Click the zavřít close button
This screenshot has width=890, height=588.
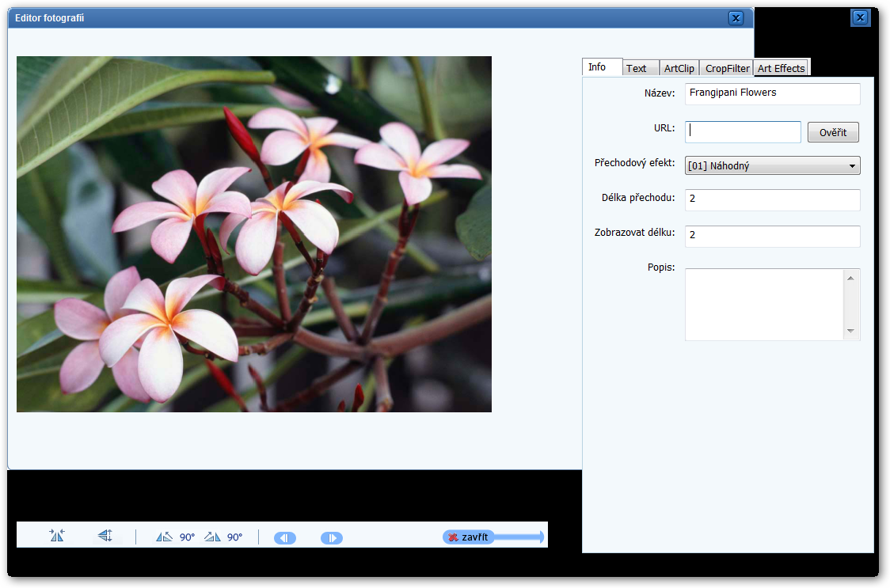468,537
